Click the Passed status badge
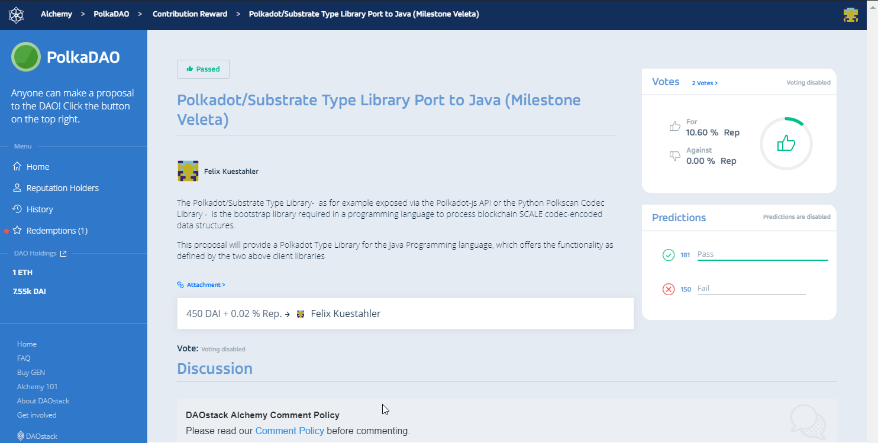 [x=203, y=69]
